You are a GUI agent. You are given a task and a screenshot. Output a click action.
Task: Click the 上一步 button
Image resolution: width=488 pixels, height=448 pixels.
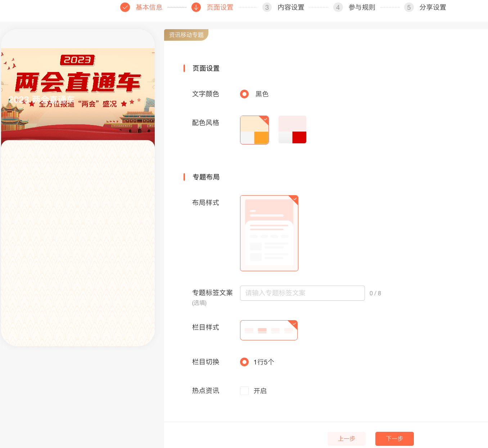tap(347, 439)
